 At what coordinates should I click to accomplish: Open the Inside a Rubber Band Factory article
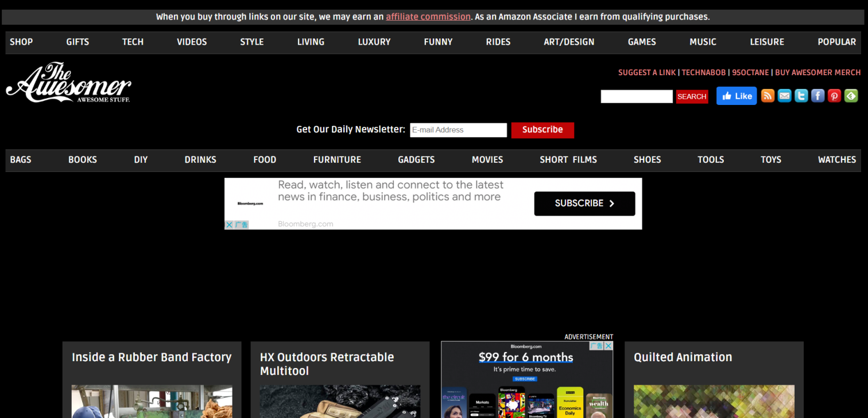(x=152, y=357)
